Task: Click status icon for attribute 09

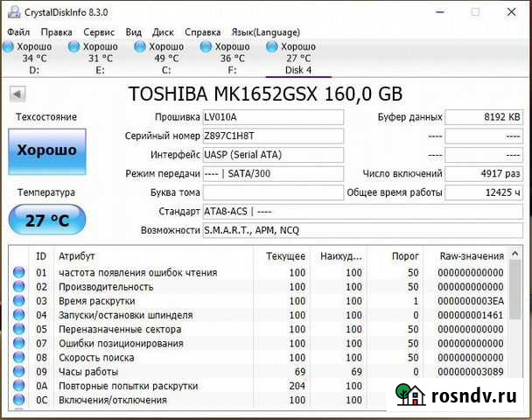Action: click(x=19, y=371)
